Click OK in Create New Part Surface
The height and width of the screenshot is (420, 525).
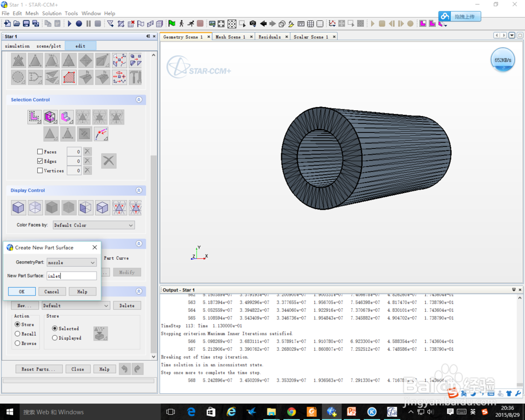click(x=22, y=291)
